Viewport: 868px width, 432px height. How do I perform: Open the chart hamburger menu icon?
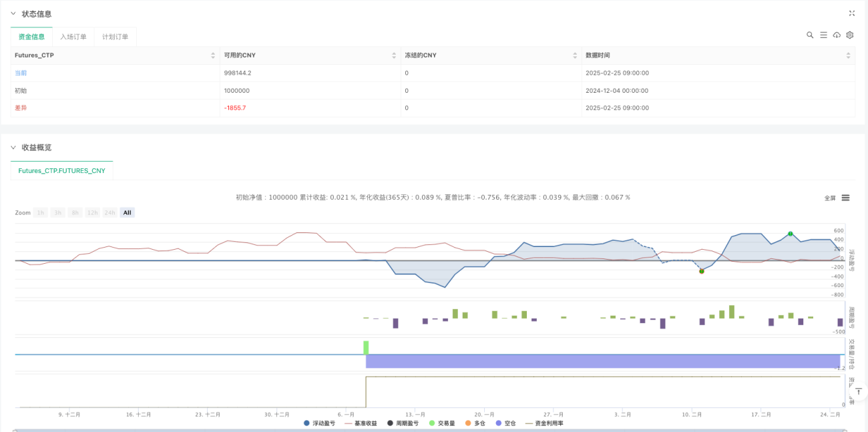click(x=845, y=198)
